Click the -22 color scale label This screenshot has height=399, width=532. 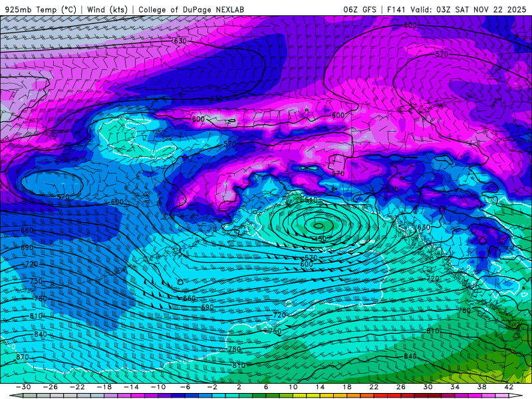point(77,387)
